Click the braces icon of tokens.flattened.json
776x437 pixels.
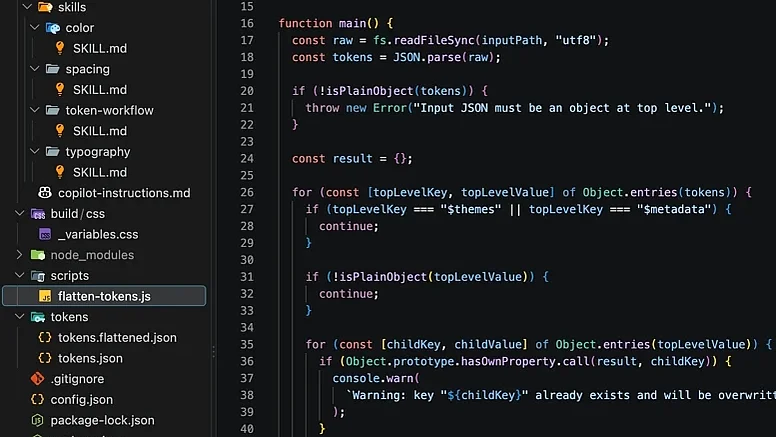(x=45, y=337)
